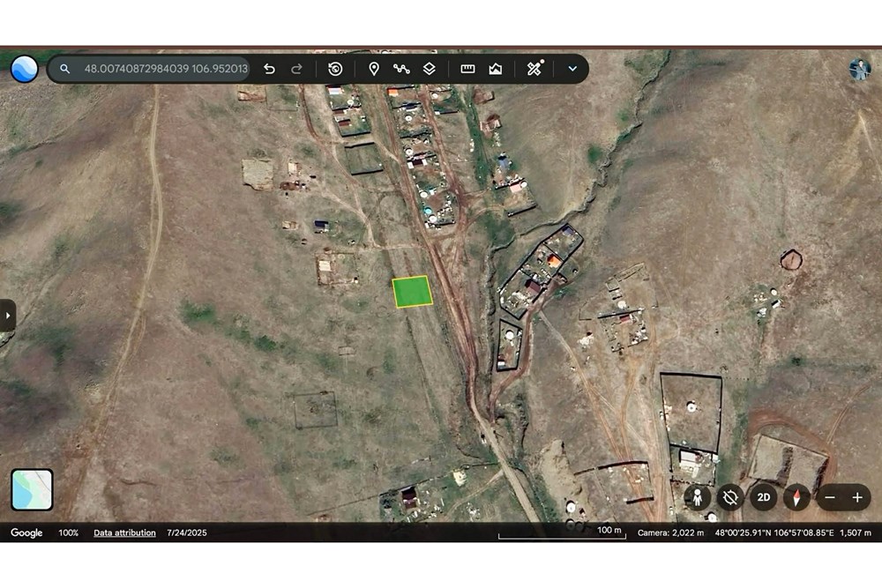Viewport: 882px width, 588px height.
Task: Toggle globe rotation orbit button
Action: pos(730,497)
